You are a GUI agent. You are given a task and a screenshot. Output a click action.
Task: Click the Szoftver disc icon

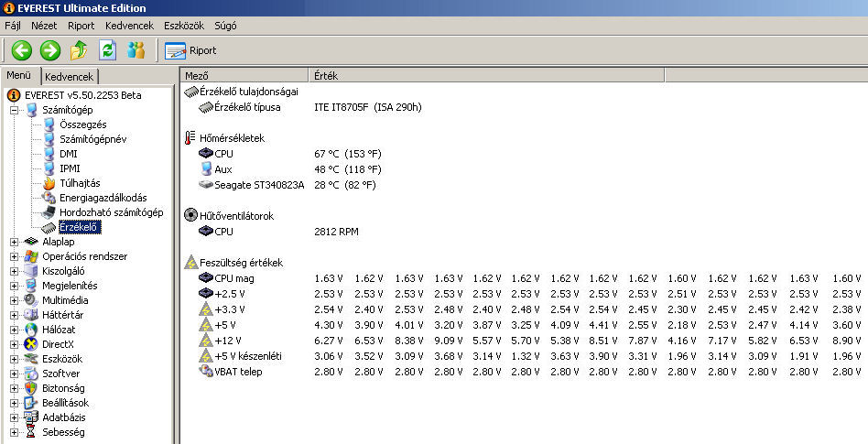click(31, 374)
